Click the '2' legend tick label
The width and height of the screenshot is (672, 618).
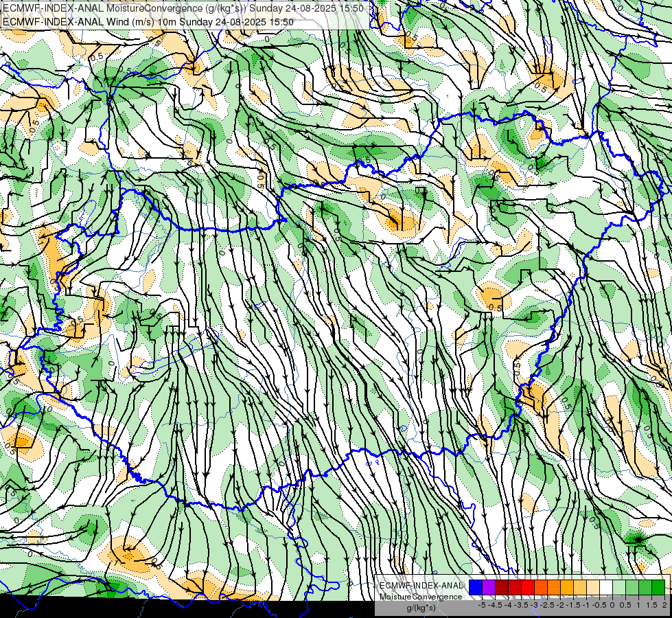(x=664, y=605)
